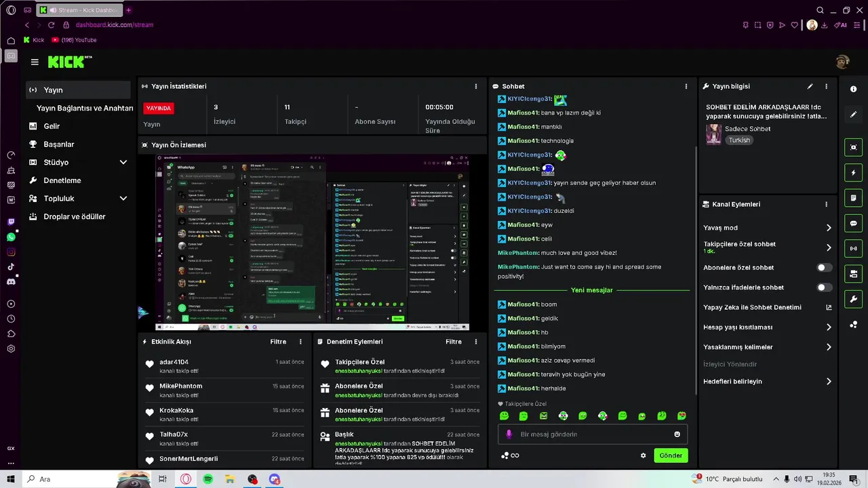Open Yasaklanmış kelimeler arrow
The image size is (868, 488).
(828, 347)
